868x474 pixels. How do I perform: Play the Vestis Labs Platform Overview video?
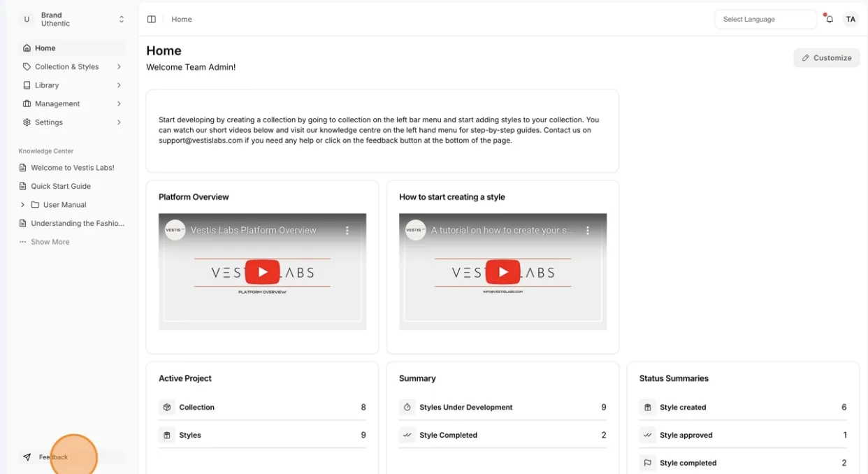tap(263, 272)
